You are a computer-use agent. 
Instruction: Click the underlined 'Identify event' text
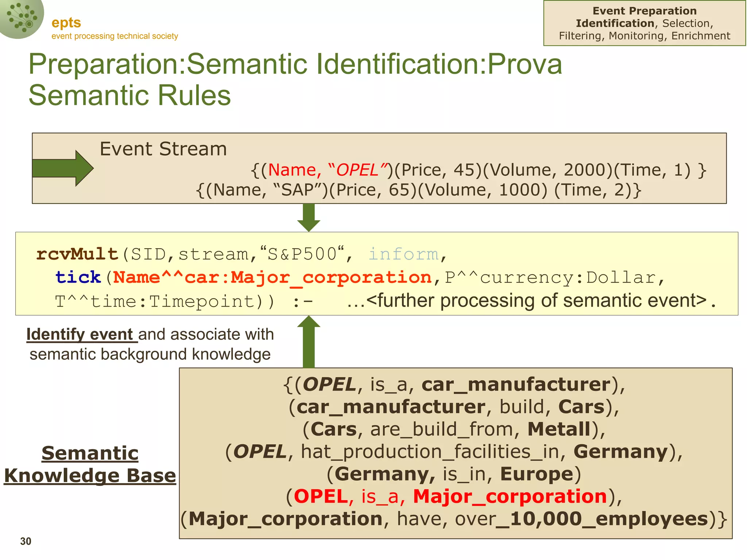[80, 334]
